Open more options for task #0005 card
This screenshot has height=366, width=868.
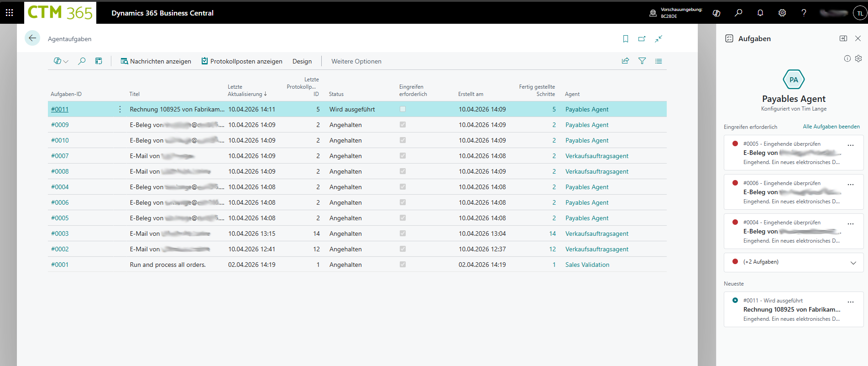point(850,145)
